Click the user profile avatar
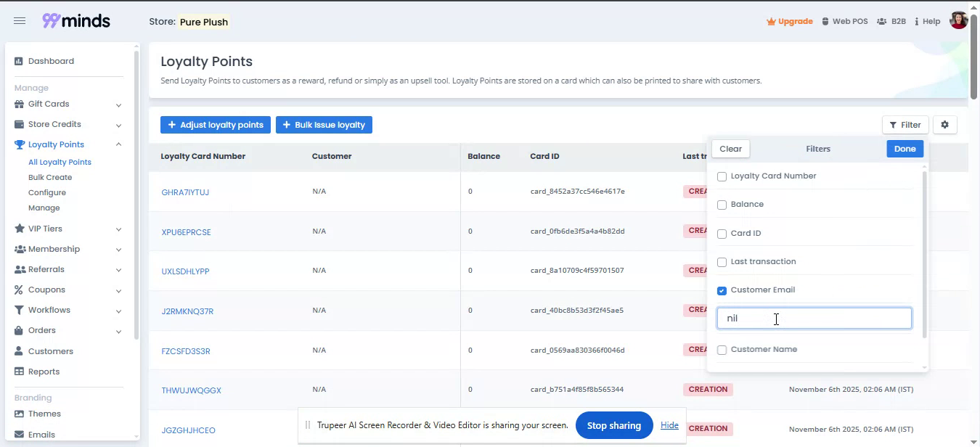Screen dimensions: 980x447 [x=959, y=20]
